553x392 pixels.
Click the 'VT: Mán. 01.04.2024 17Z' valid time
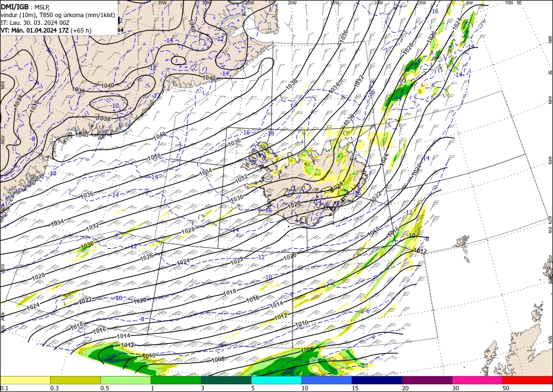click(x=34, y=30)
